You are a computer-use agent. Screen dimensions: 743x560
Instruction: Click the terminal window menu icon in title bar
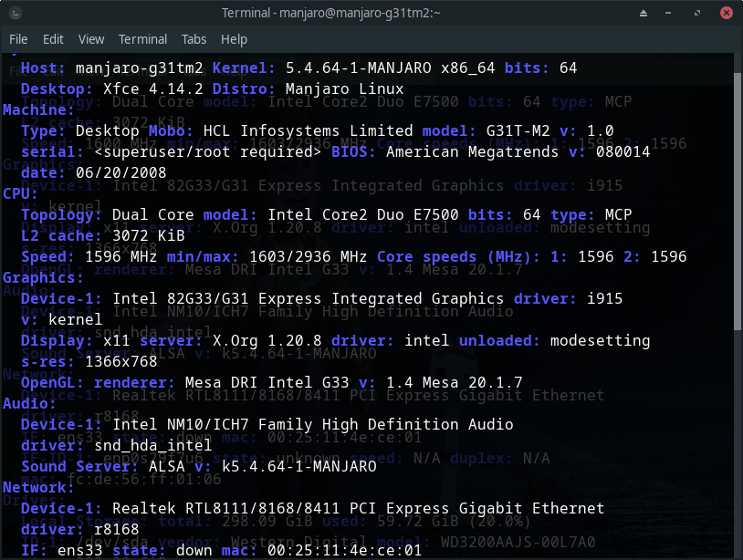coord(16,13)
